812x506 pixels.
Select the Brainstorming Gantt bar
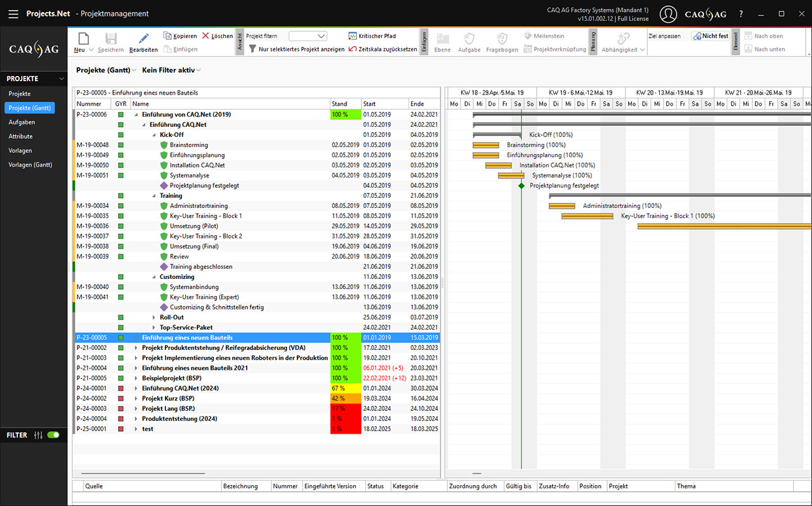[x=486, y=145]
